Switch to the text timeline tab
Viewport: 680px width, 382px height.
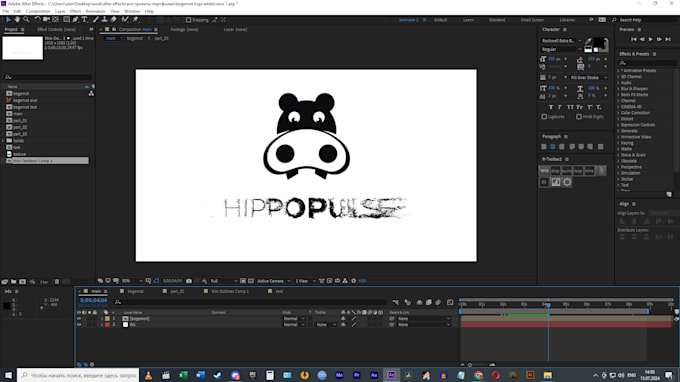(279, 291)
